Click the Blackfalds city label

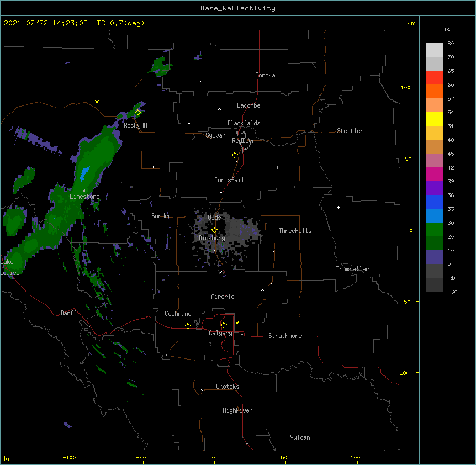tap(244, 123)
